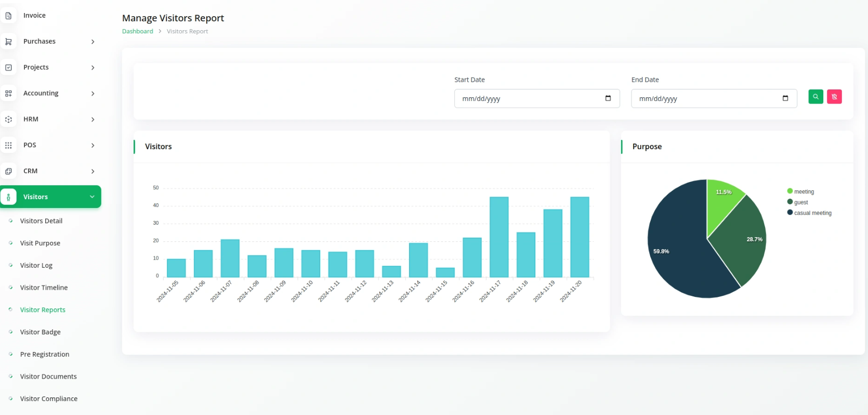Open the Start Date calendar picker icon

pos(608,98)
